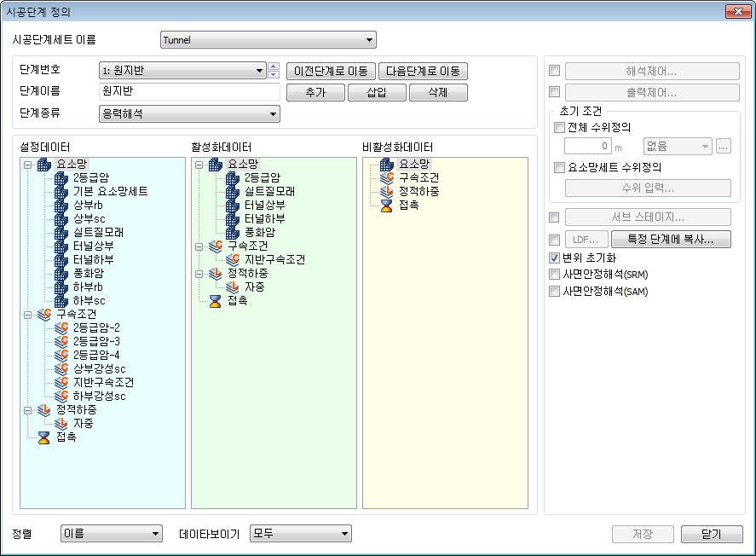Click the 삭제 button

tap(438, 92)
